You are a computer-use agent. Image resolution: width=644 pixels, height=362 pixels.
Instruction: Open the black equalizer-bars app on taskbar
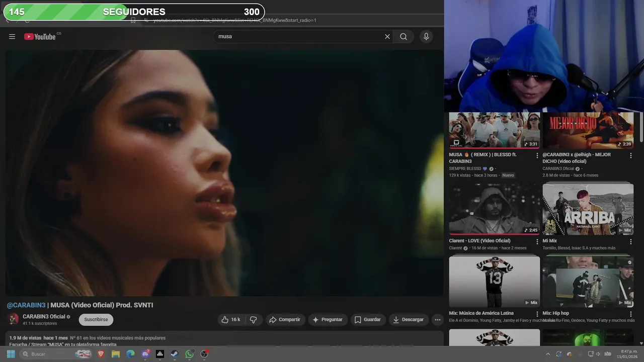click(x=160, y=354)
